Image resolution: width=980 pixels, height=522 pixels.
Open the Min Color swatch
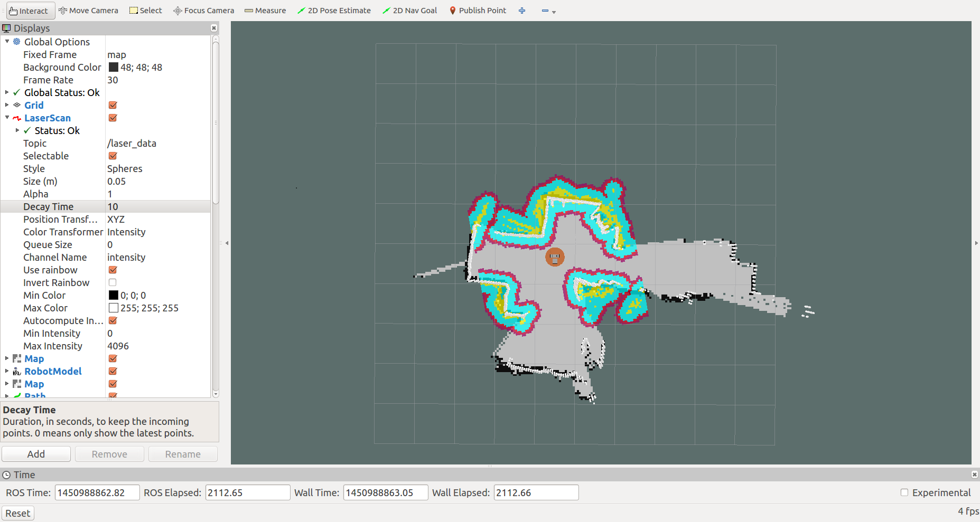[x=114, y=295]
